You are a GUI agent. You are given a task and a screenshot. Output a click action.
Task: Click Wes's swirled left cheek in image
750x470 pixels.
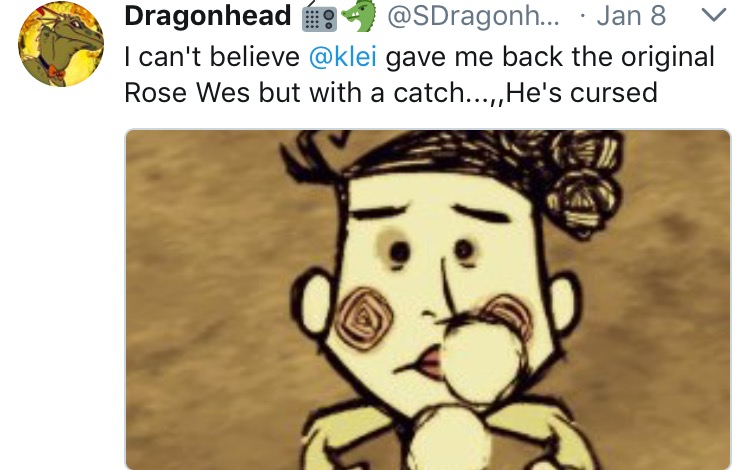click(x=364, y=319)
